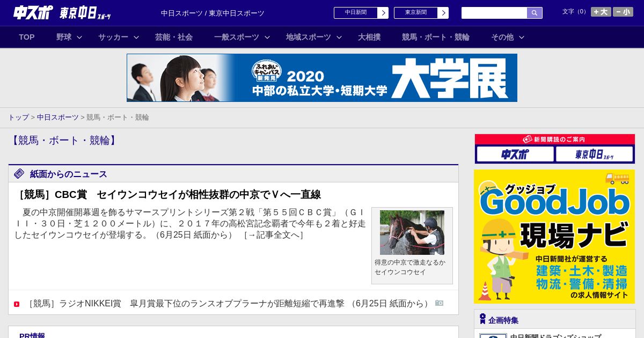This screenshot has width=644, height=338.
Task: Expand the その他 dropdown chevron
Action: coord(522,38)
